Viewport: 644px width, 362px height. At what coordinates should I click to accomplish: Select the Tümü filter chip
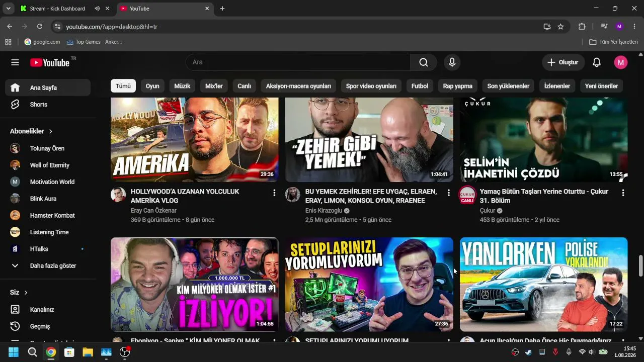[x=123, y=86]
